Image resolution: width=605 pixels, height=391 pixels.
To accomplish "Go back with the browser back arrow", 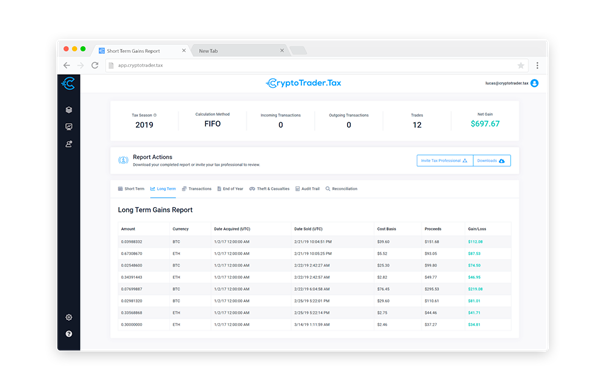I will click(x=67, y=65).
